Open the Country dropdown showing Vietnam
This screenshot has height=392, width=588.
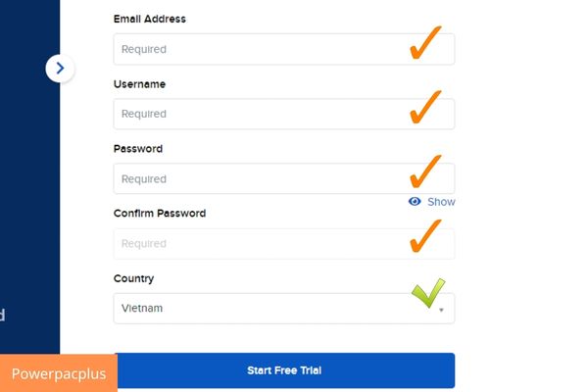(x=284, y=309)
